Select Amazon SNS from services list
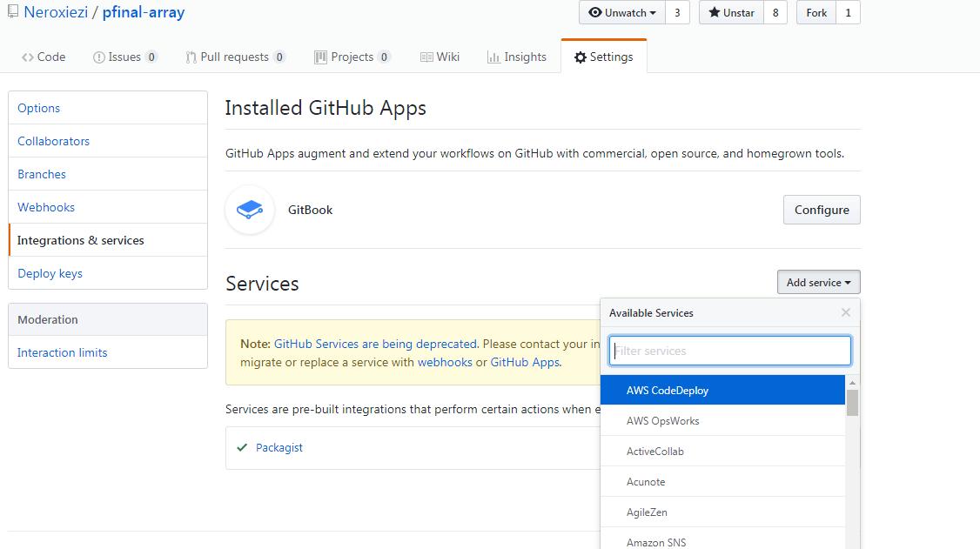Screen dimensions: 980x549 722,539
